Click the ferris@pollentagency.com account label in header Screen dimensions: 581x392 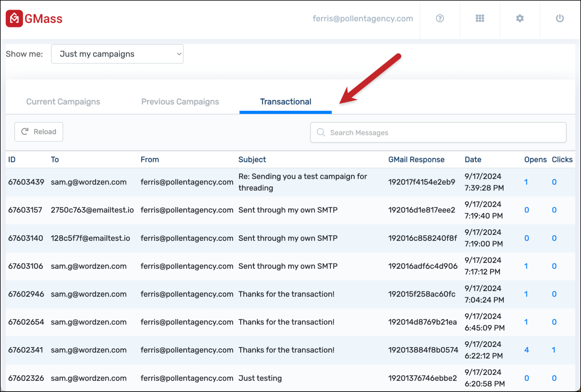363,18
